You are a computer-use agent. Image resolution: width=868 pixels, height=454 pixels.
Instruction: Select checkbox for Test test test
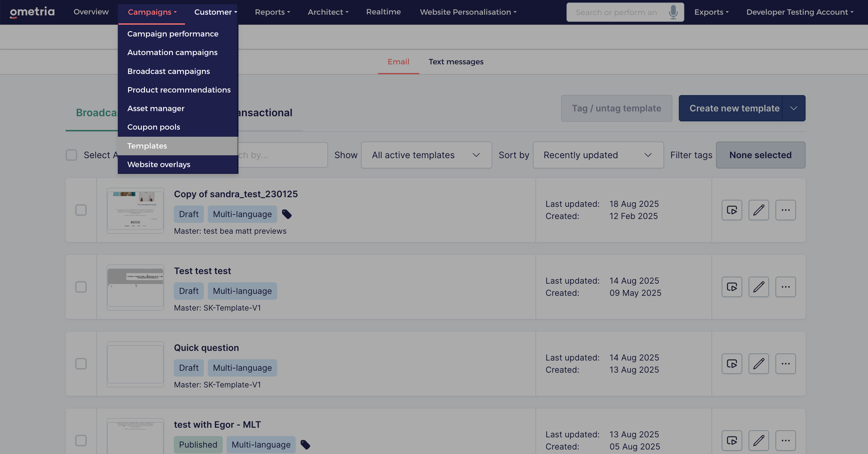81,287
